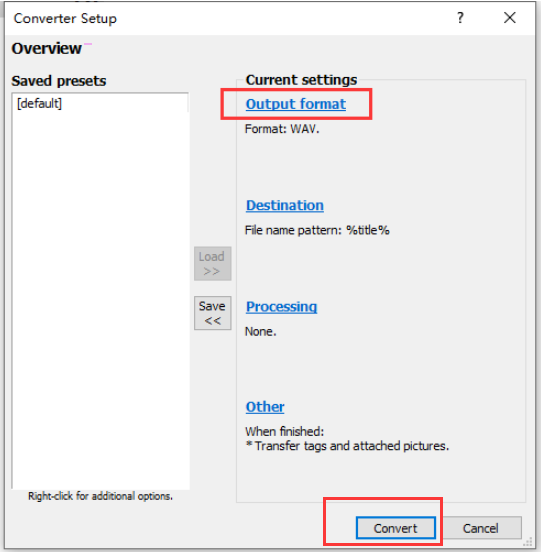Start conversion with the Convert button
Image resolution: width=541 pixels, height=552 pixels.
(396, 528)
